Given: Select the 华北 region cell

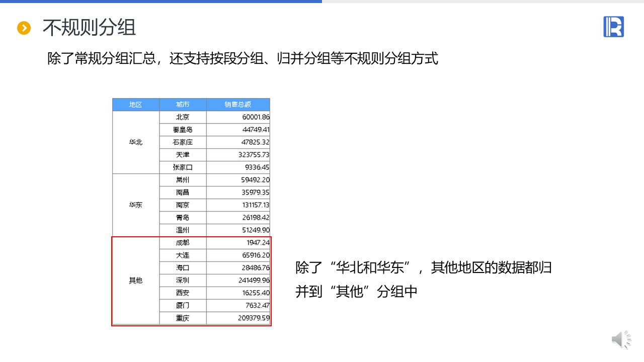Looking at the screenshot, I should pyautogui.click(x=136, y=142).
